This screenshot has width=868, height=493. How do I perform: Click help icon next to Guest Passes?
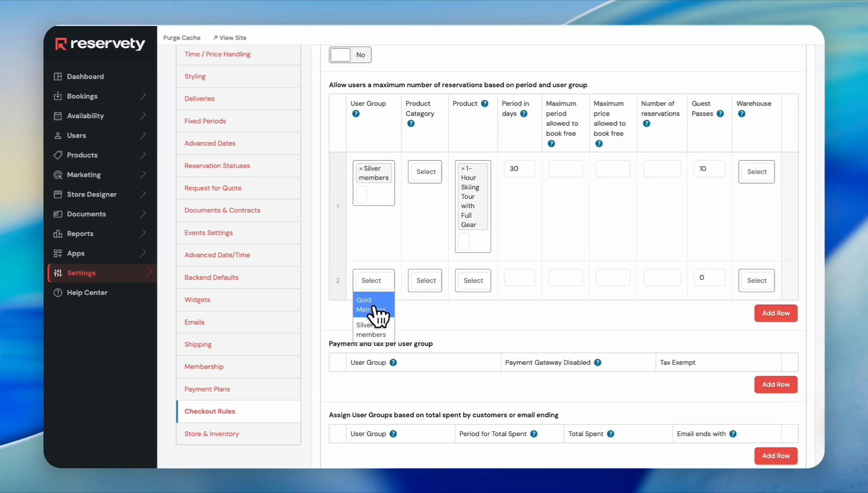click(720, 114)
